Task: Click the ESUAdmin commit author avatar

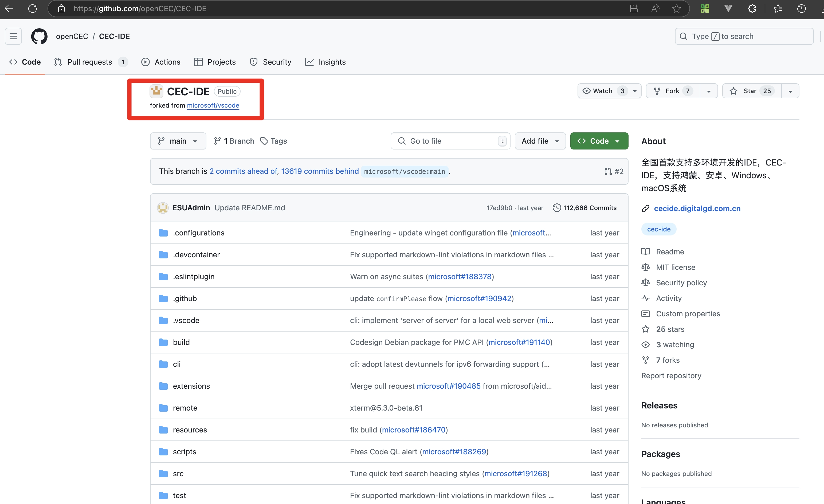Action: tap(163, 208)
